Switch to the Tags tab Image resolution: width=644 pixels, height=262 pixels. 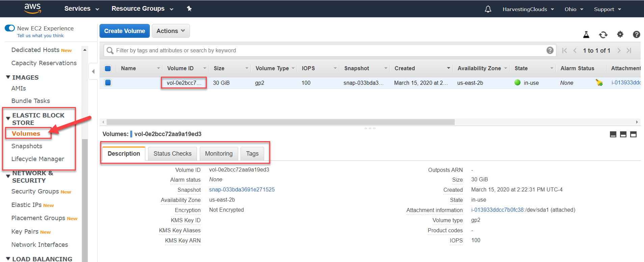(252, 154)
